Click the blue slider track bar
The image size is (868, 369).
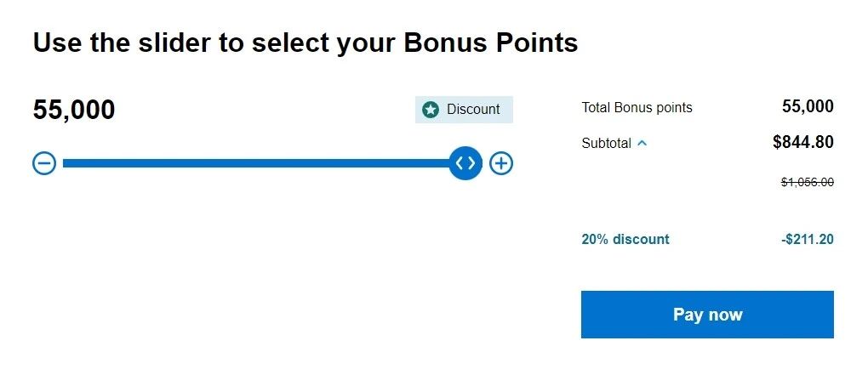coord(255,163)
